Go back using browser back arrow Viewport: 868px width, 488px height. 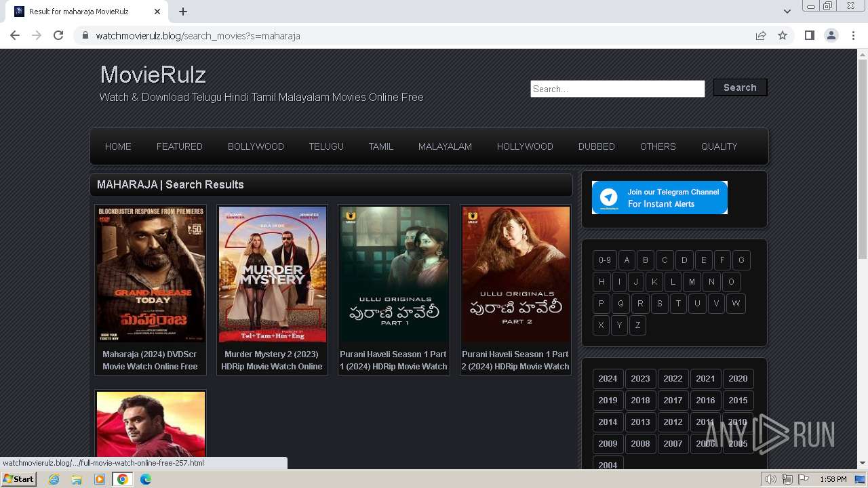pos(15,35)
